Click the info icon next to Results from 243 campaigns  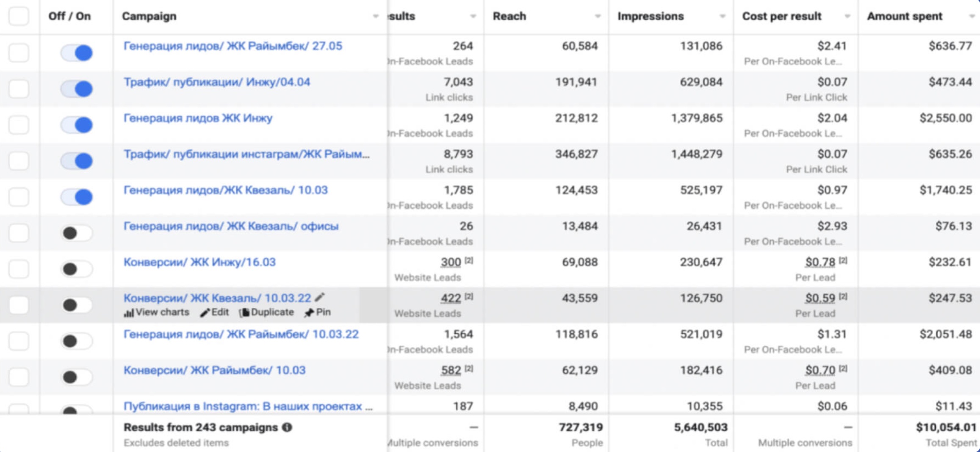pos(287,427)
